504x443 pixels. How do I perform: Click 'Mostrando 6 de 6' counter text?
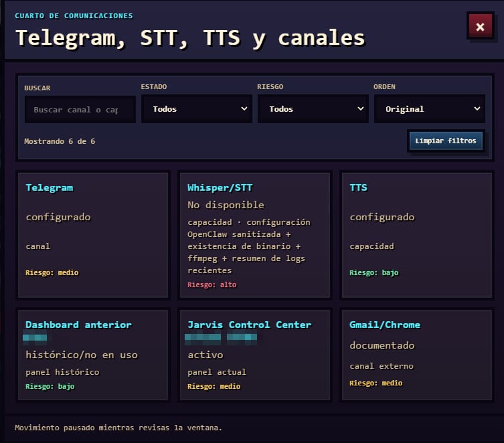click(x=60, y=141)
